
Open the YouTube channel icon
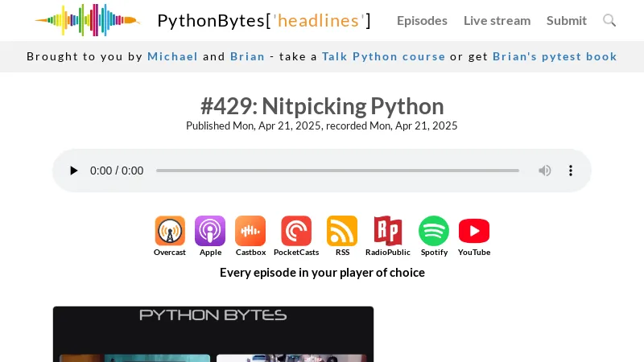point(474,231)
